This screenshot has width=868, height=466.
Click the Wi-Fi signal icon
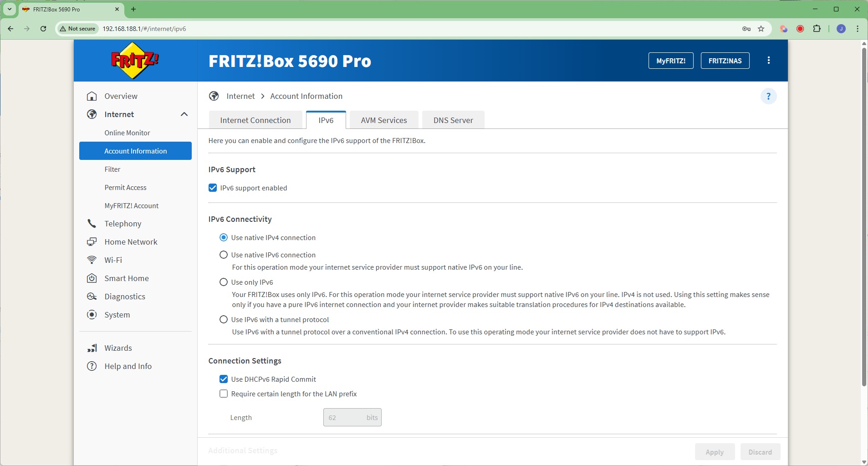[92, 260]
